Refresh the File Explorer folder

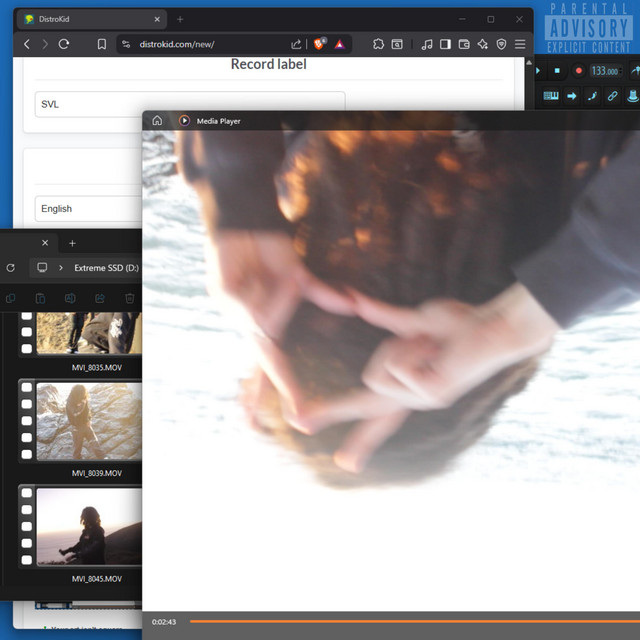pos(11,268)
